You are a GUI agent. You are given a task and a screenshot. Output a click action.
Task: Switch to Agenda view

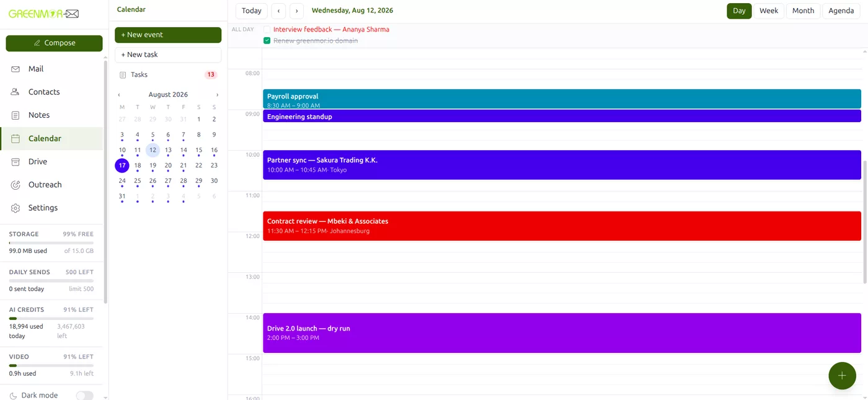coord(841,11)
